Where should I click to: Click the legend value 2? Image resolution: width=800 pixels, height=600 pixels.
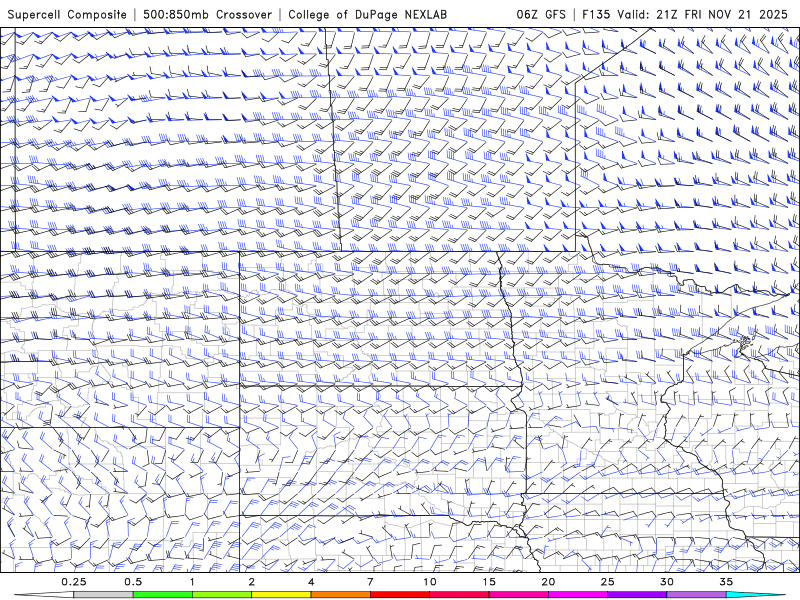252,582
